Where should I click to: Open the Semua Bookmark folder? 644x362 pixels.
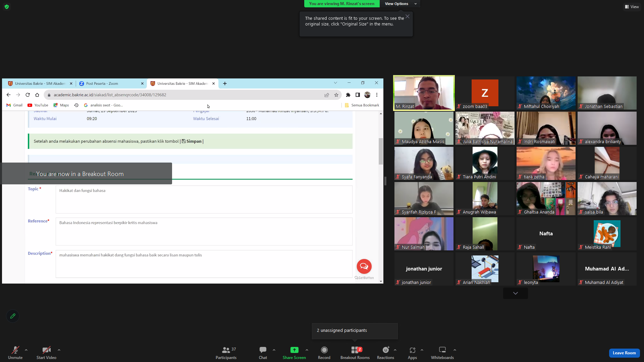tap(362, 105)
